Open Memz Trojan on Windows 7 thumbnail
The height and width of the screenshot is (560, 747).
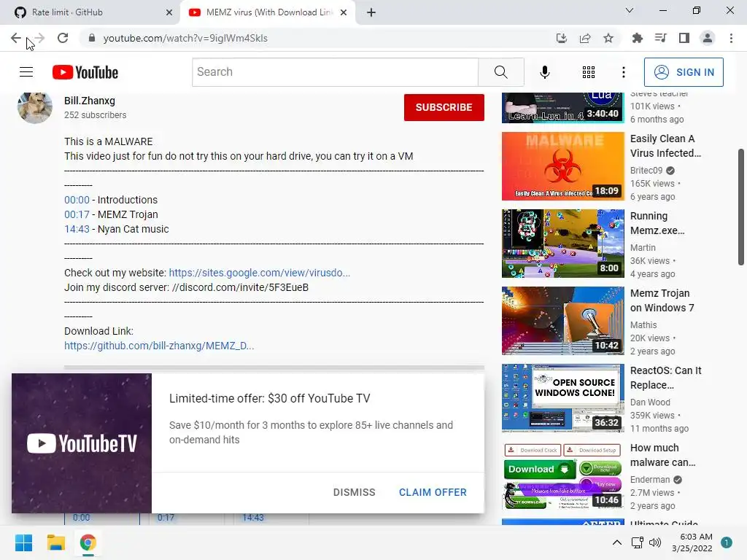pos(562,321)
